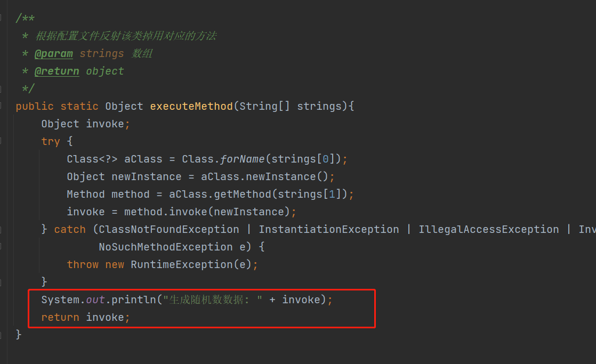Image resolution: width=596 pixels, height=364 pixels.
Task: Click the executeMethod method name
Action: pos(191,106)
